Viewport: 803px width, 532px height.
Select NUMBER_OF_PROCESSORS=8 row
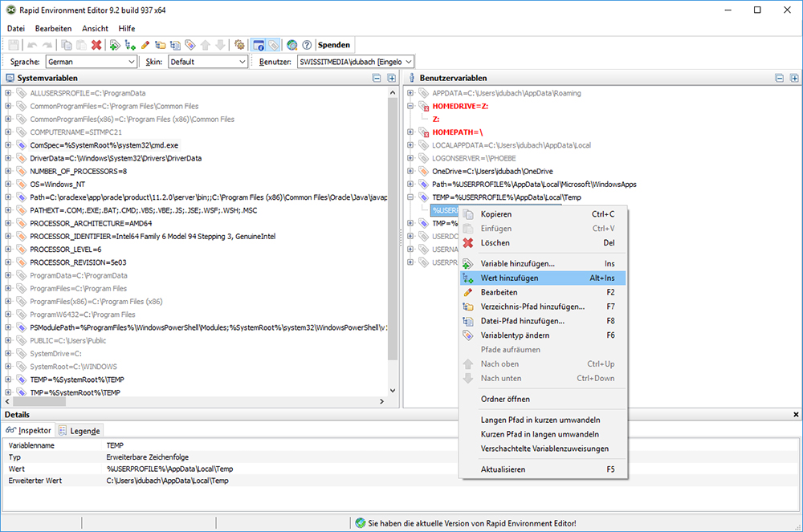click(x=79, y=172)
